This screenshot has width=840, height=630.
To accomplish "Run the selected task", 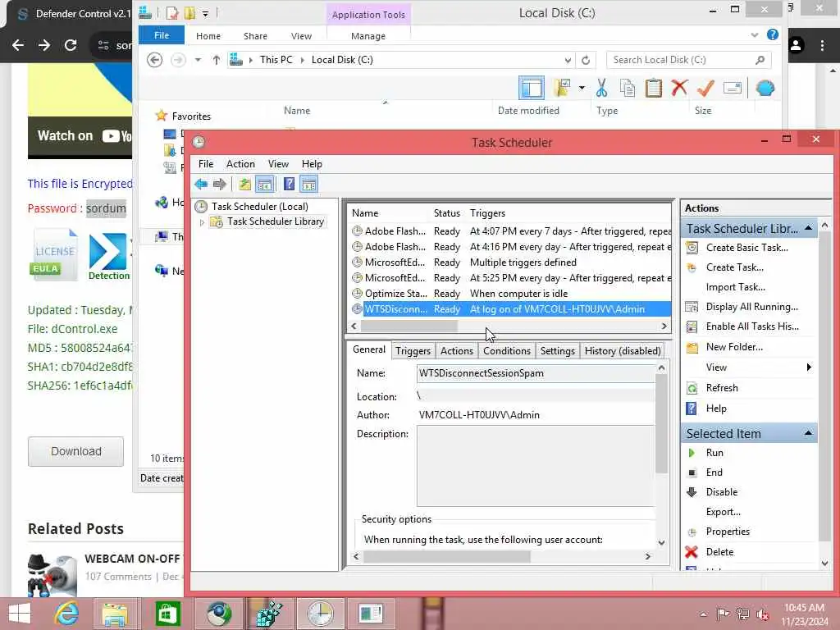I will click(714, 453).
